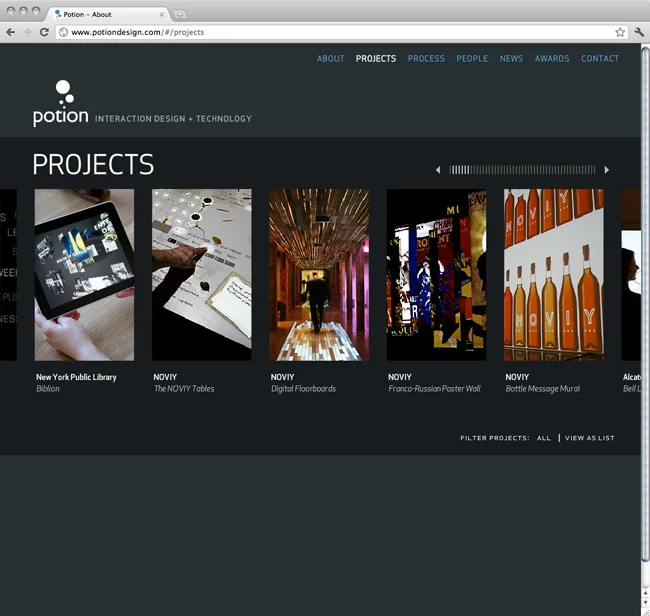Click the Biblion caption text

pyautogui.click(x=48, y=389)
